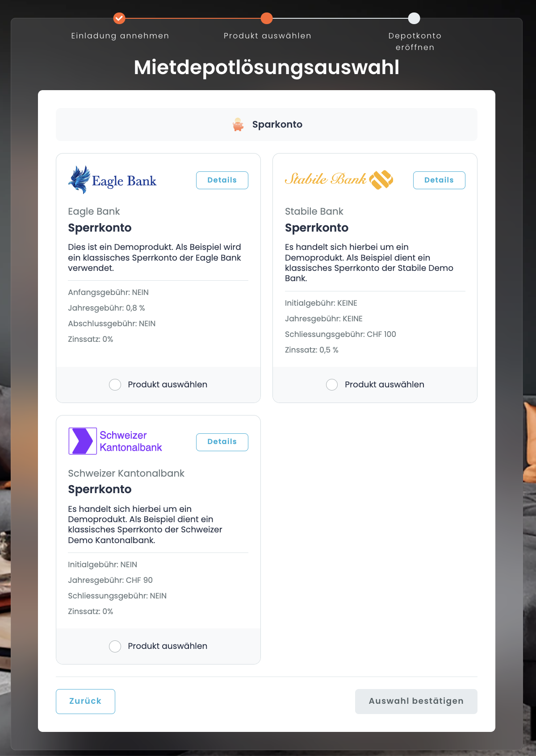Open Details for Stabile Bank
536x756 pixels.
coord(439,180)
